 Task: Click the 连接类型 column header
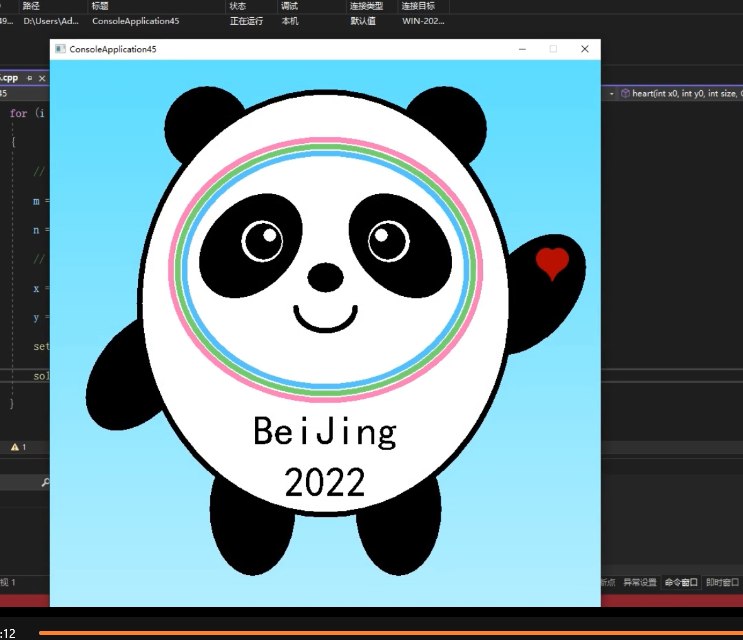click(366, 6)
